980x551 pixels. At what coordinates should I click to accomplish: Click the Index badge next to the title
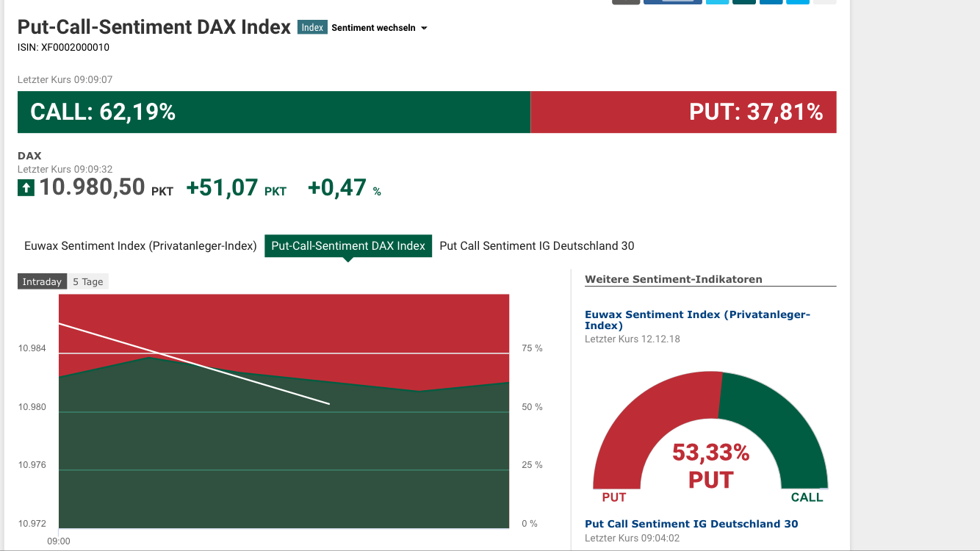[312, 28]
